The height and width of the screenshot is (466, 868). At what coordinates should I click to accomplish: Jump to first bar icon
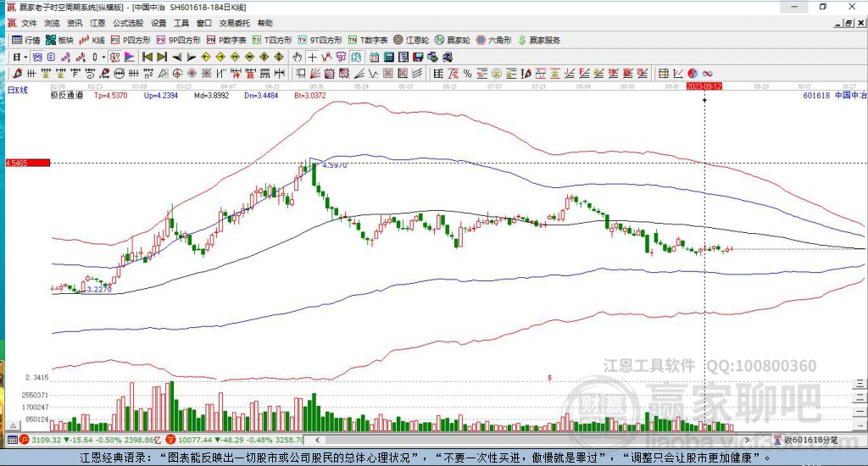tap(147, 57)
